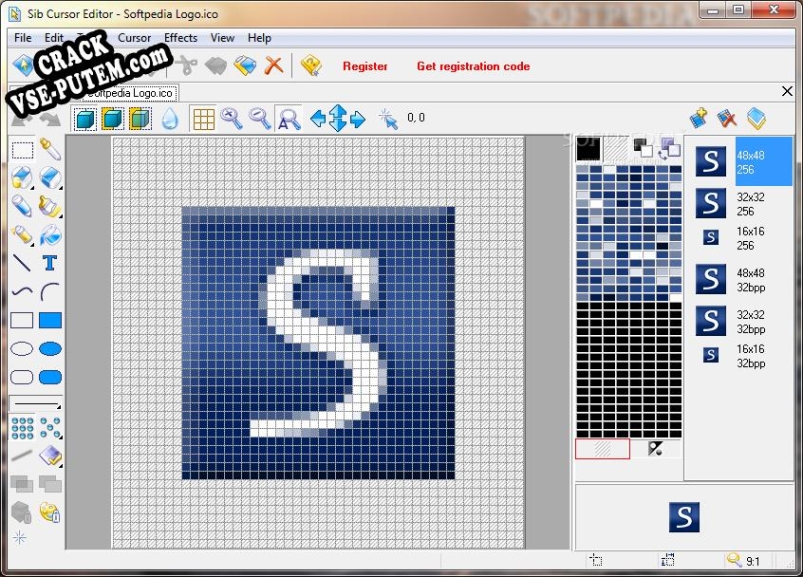The image size is (803, 577).
Task: Open the Effects menu
Action: 180,38
